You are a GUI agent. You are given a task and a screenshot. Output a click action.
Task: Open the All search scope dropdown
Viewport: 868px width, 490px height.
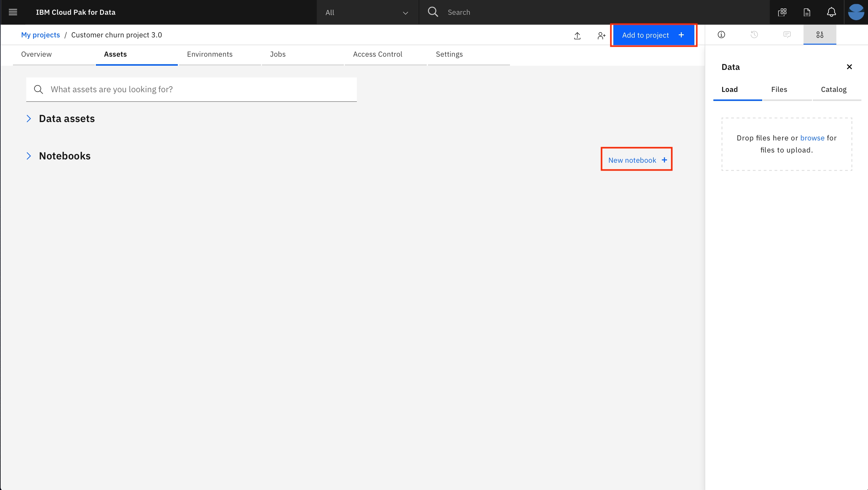367,12
